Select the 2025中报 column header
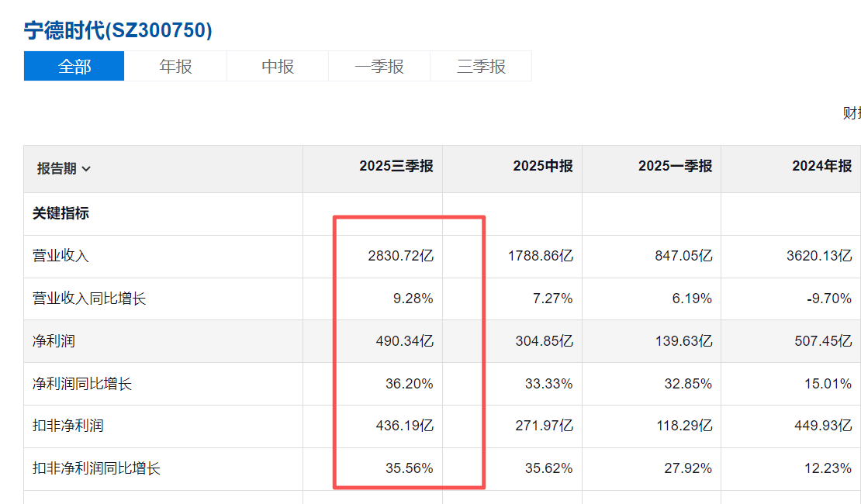Viewport: 861px width, 504px height. pos(542,166)
